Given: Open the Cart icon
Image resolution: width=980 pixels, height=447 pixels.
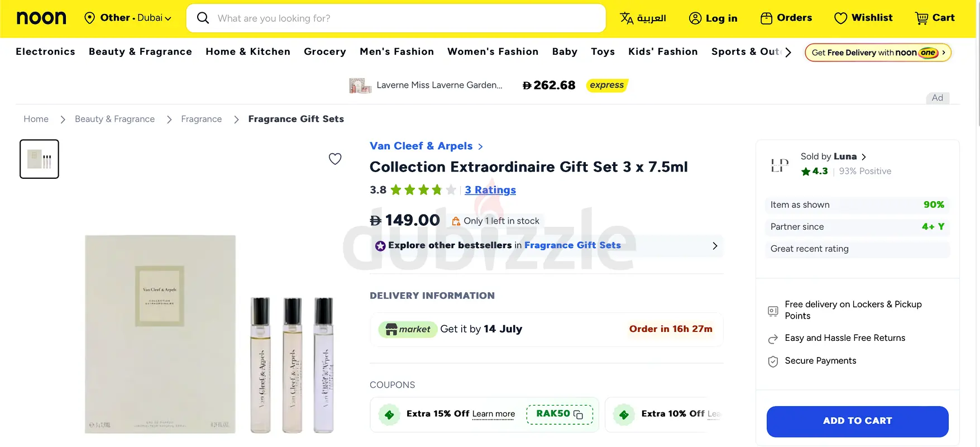Looking at the screenshot, I should click(x=921, y=18).
